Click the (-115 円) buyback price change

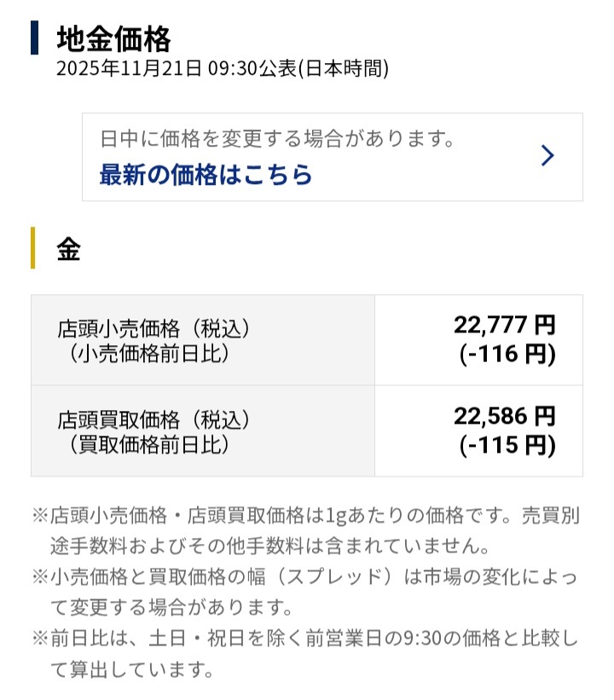pyautogui.click(x=507, y=444)
